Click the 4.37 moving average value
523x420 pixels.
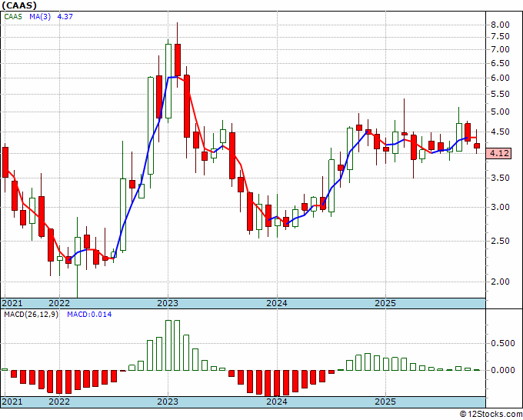tap(65, 16)
